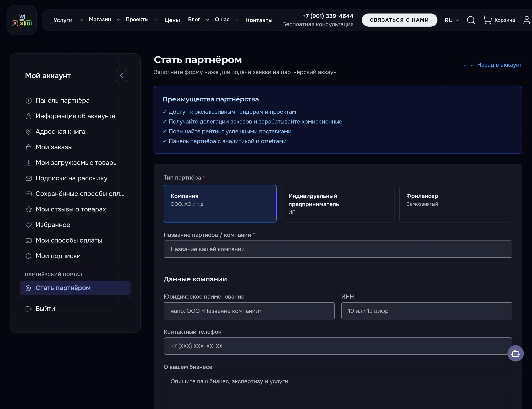
Task: Expand the Магазин dropdown chevron
Action: tap(118, 20)
